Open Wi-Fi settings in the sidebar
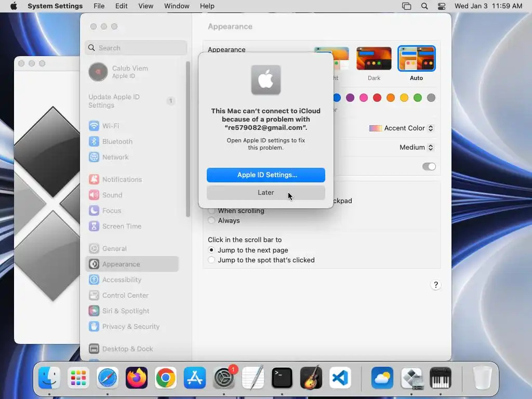This screenshot has width=532, height=399. pos(132,126)
